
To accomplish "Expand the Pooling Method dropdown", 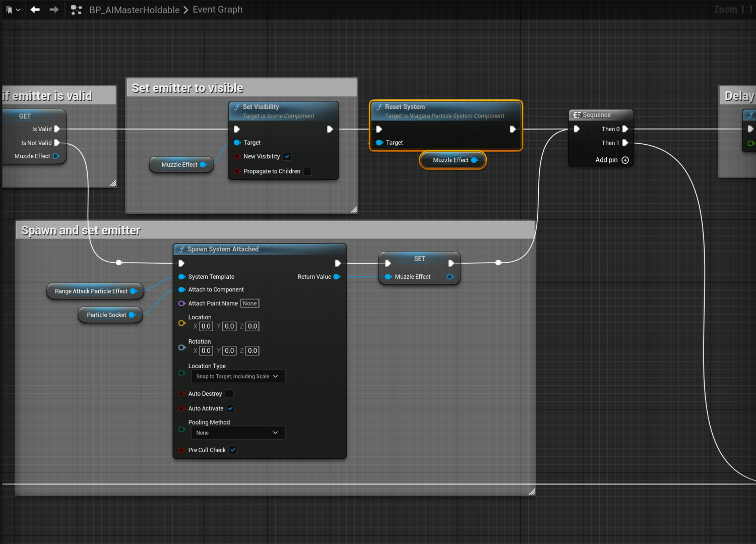I will click(x=237, y=433).
